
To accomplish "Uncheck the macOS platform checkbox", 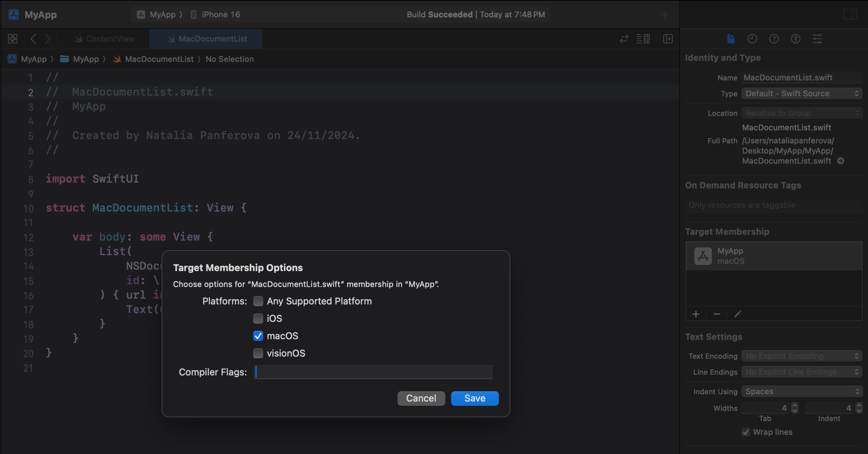I will [258, 336].
